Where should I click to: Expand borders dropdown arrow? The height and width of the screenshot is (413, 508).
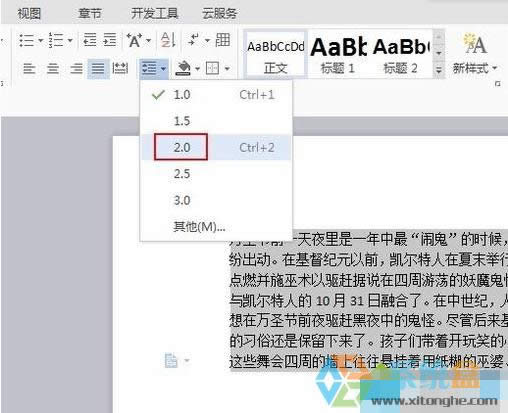click(x=227, y=69)
